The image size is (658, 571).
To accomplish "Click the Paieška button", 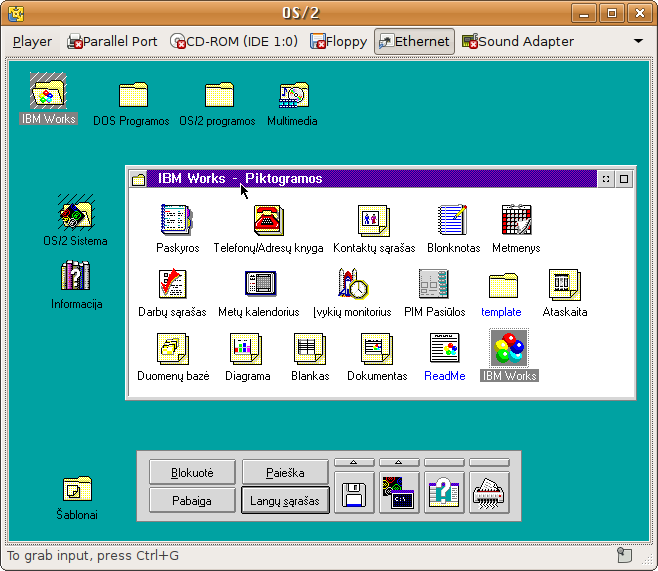I will coord(285,472).
